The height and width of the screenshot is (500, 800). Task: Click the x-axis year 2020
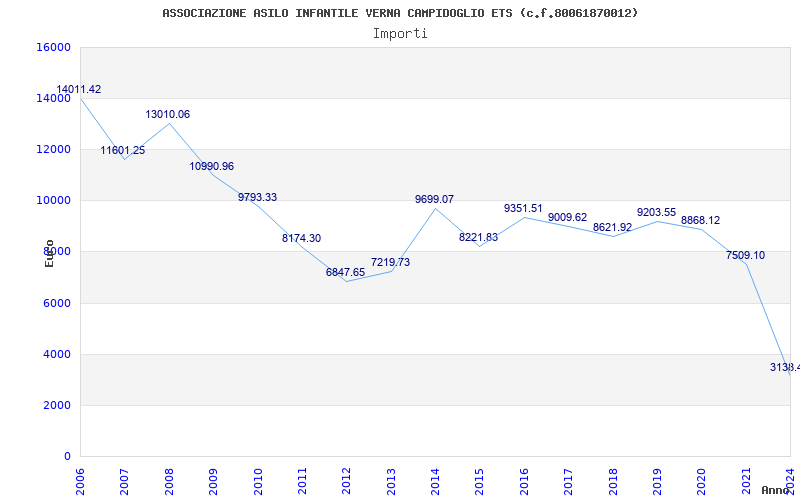[702, 482]
